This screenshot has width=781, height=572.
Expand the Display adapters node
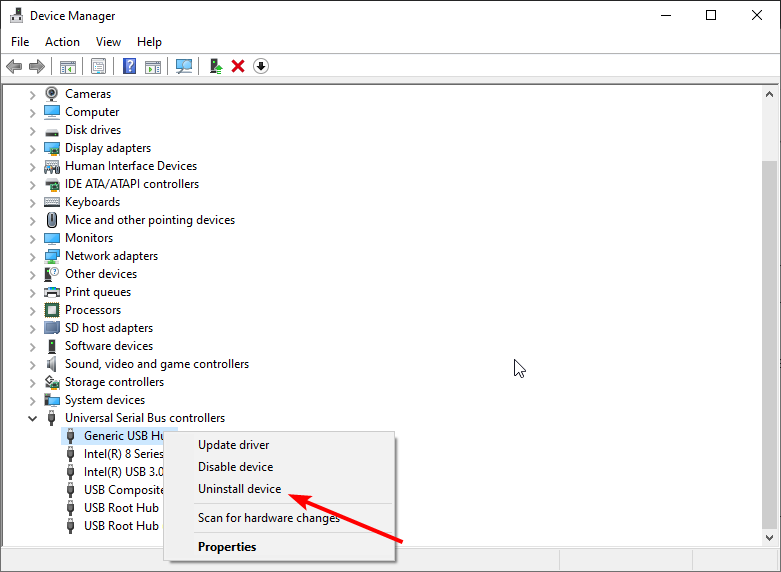32,148
